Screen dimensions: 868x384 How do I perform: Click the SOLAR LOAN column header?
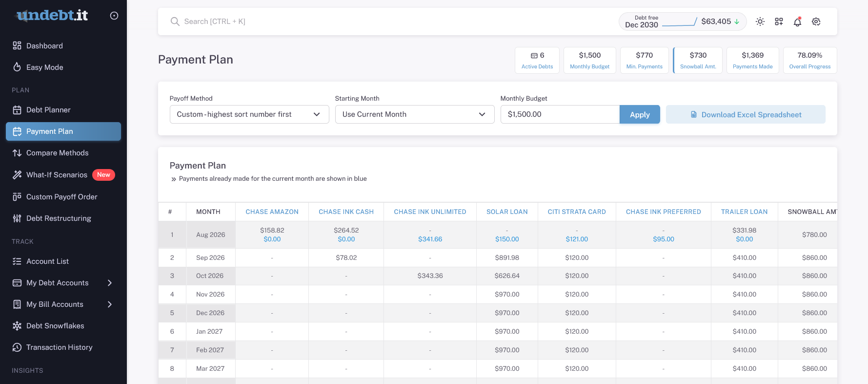507,212
